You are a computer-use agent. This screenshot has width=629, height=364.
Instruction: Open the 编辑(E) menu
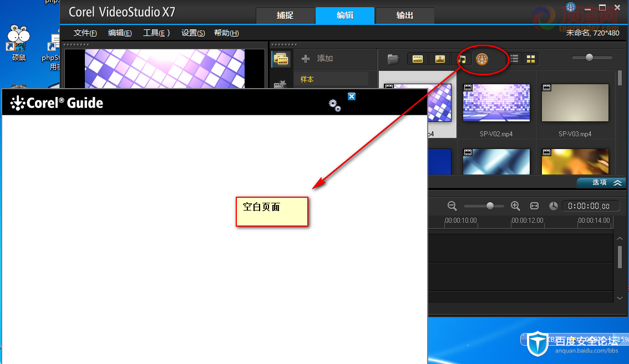pos(120,33)
